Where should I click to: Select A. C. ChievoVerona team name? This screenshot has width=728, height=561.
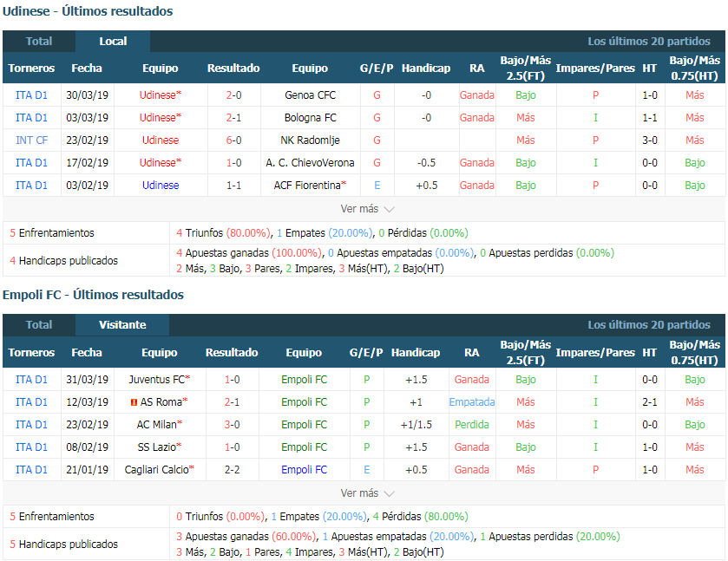click(x=310, y=163)
